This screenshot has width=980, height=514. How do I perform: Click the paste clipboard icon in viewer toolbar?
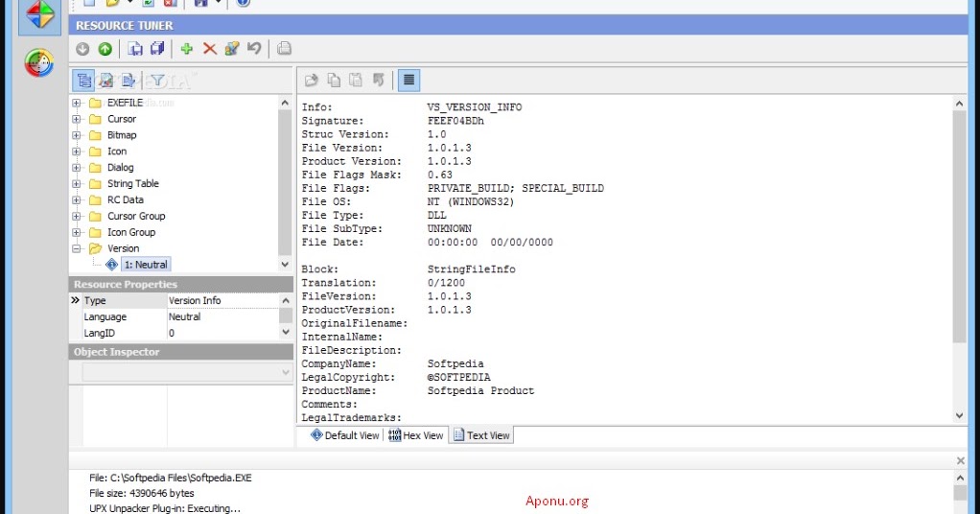pyautogui.click(x=356, y=80)
